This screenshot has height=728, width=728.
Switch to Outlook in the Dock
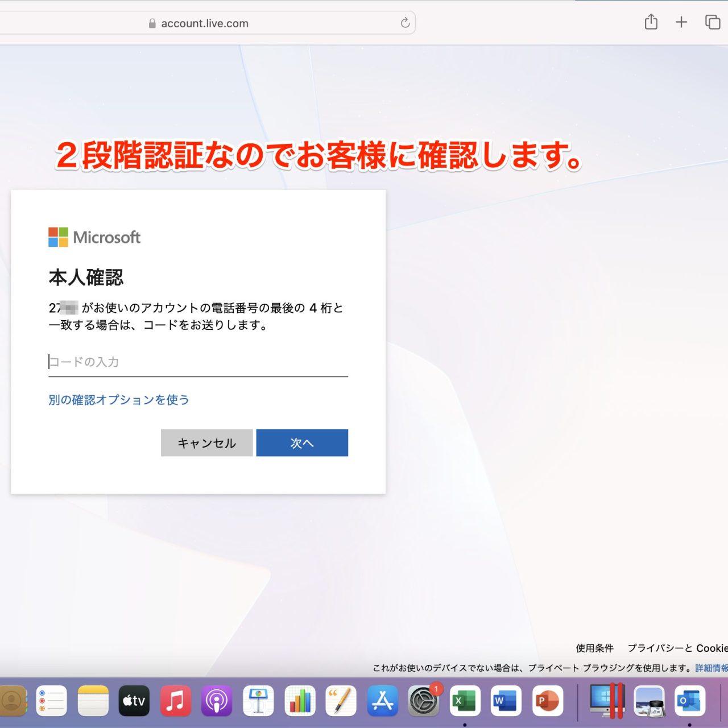pyautogui.click(x=690, y=701)
